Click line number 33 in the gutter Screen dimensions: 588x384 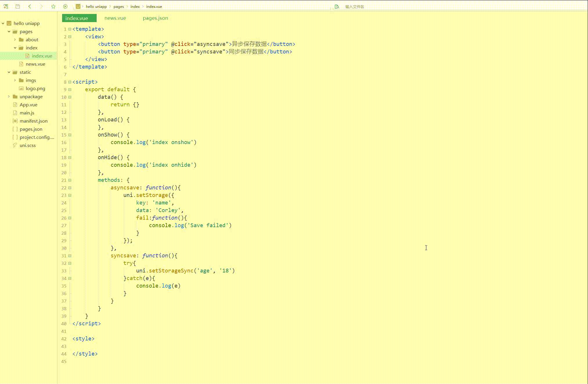tap(64, 271)
